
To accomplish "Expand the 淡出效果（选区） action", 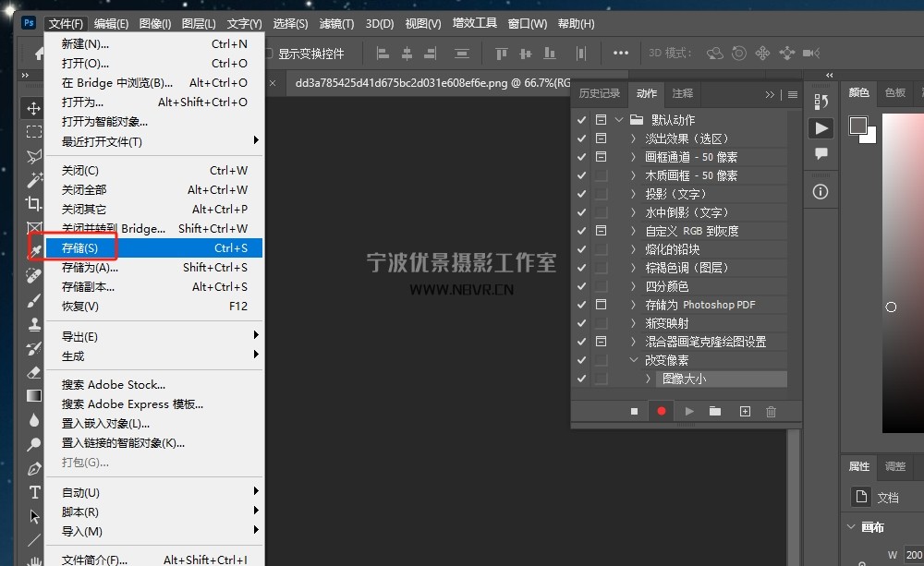I will tap(633, 138).
